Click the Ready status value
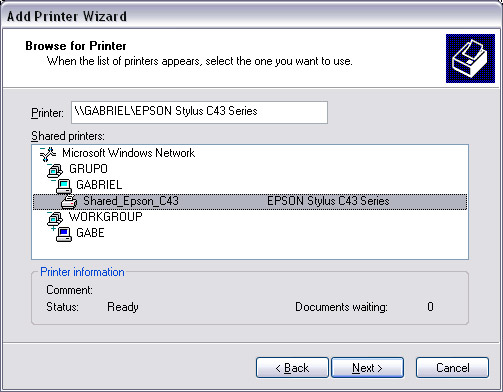Viewport: 503px width, 392px height. (123, 307)
